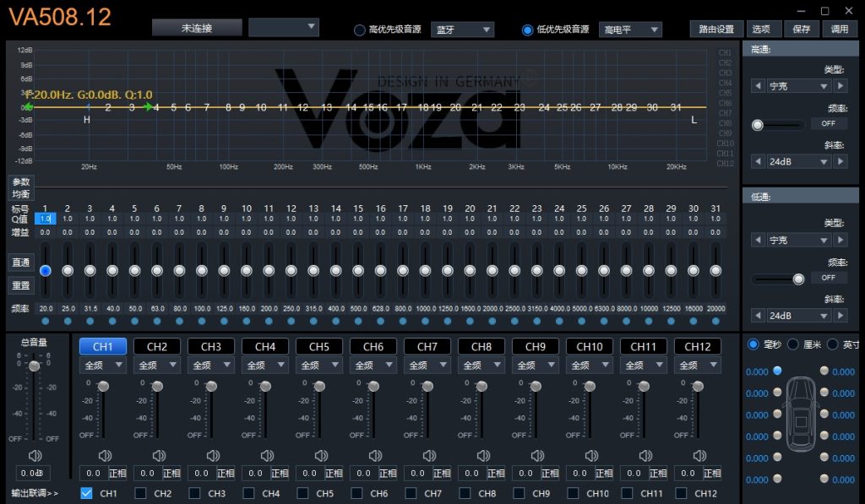Open high-pass 24dB slope dropdown
The image size is (865, 504).
tap(799, 161)
